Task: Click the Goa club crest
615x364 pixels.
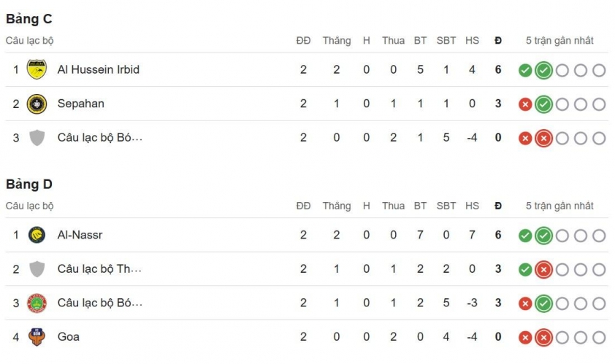Action: [37, 337]
